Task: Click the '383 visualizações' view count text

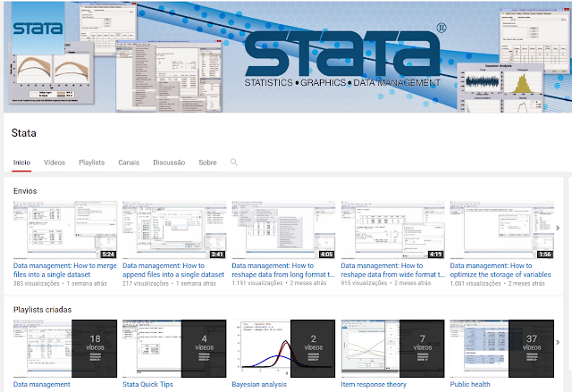Action: (36, 283)
